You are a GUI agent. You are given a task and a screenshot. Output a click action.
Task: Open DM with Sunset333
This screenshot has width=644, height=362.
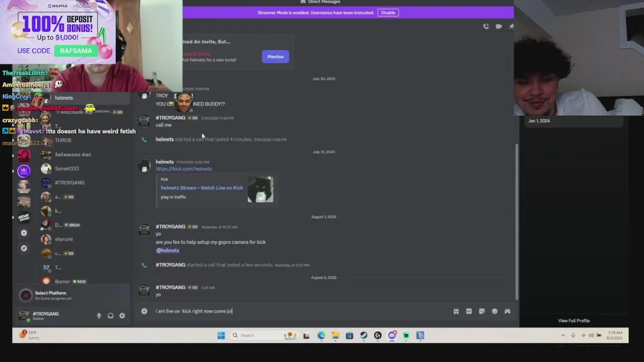tap(86, 168)
